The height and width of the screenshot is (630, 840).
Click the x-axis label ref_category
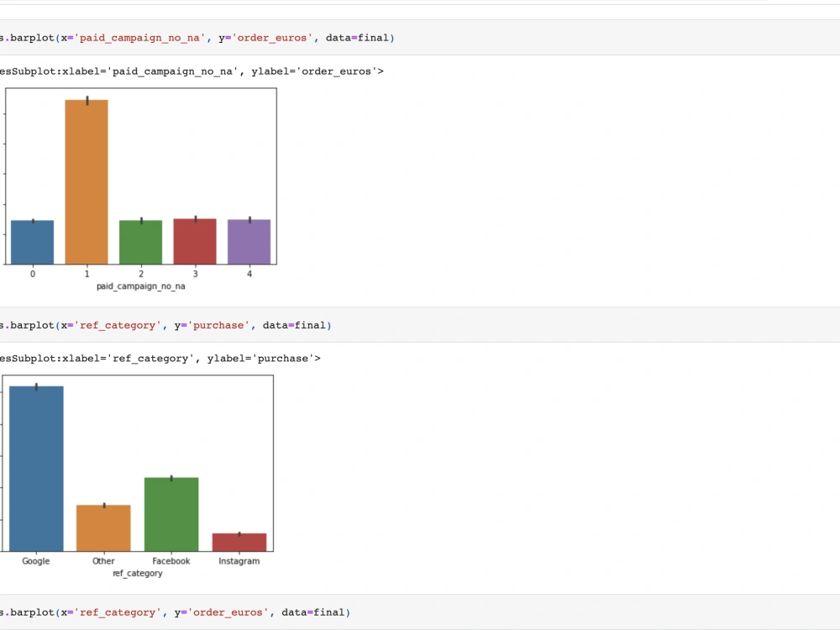tap(137, 573)
